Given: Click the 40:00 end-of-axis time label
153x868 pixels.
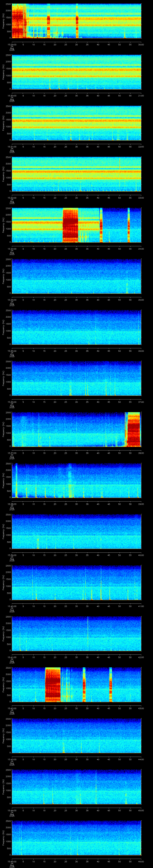Looking at the screenshot, I should click(x=141, y=555).
